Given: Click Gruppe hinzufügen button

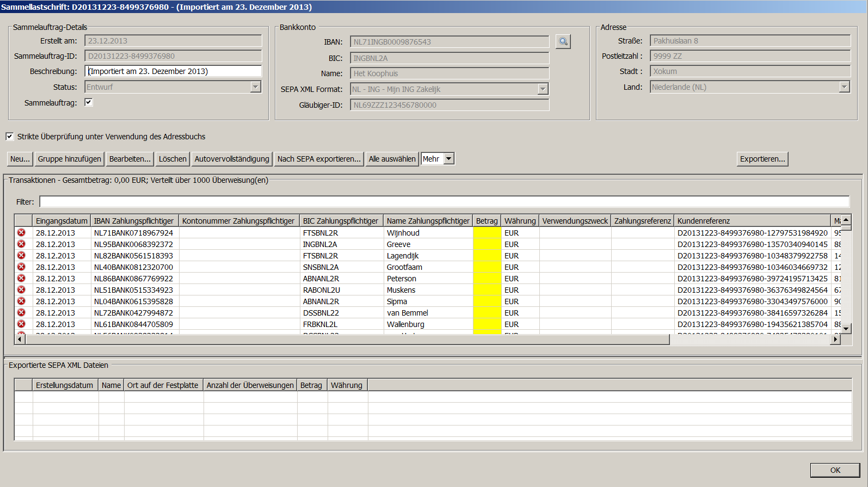Looking at the screenshot, I should 69,159.
